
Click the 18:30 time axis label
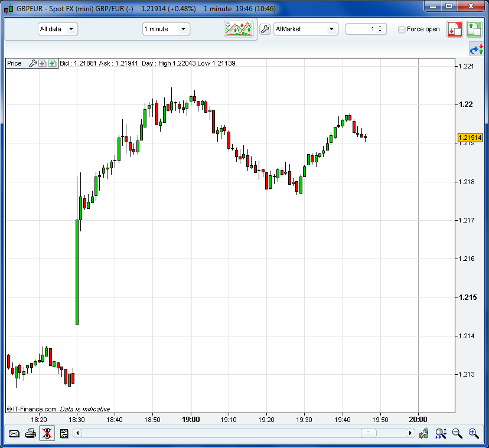77,420
